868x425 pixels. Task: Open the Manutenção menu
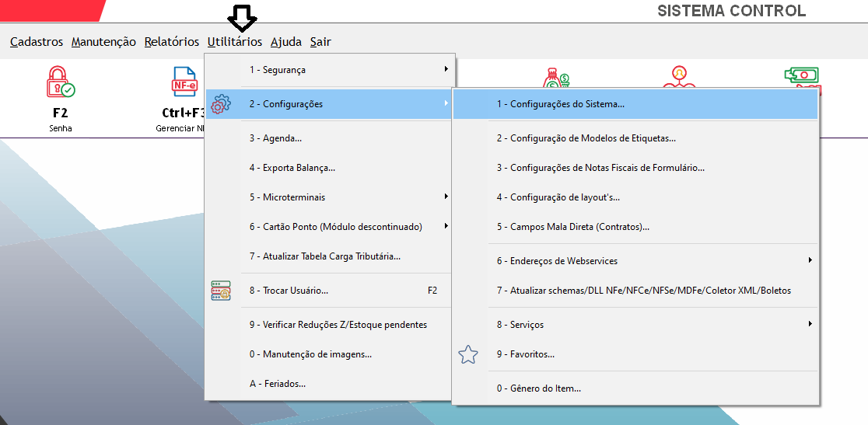[x=103, y=41]
